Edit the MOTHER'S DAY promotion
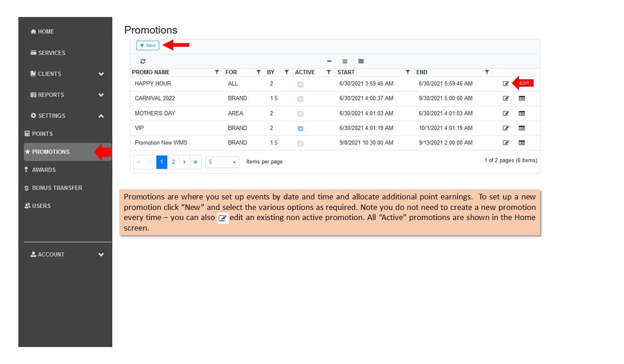The image size is (624, 364). (x=506, y=113)
